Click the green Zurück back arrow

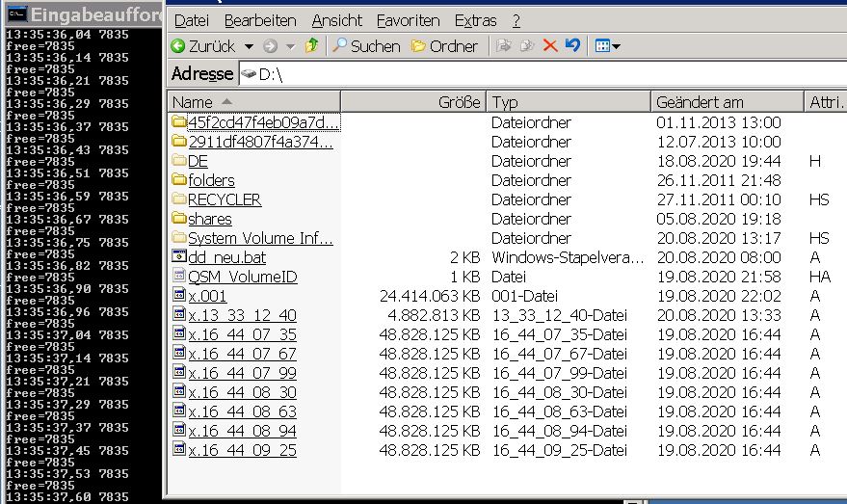point(178,46)
